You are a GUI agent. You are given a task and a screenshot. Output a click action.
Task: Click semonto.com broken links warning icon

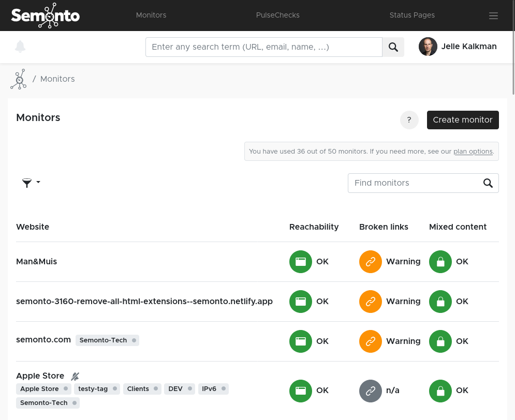click(370, 341)
